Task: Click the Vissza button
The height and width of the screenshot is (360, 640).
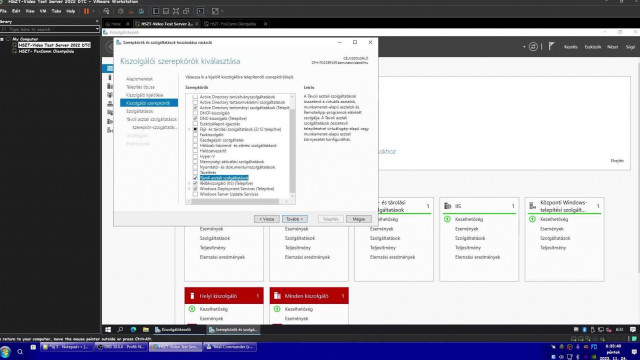Action: coord(267,219)
